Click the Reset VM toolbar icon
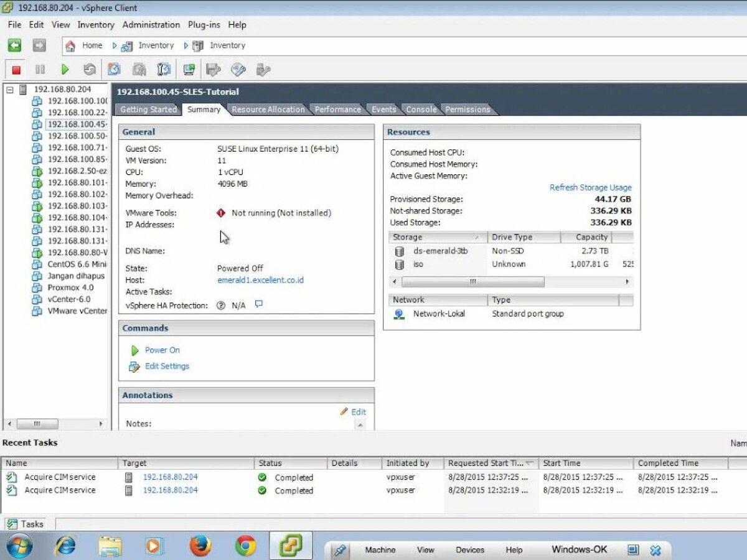 (x=90, y=70)
